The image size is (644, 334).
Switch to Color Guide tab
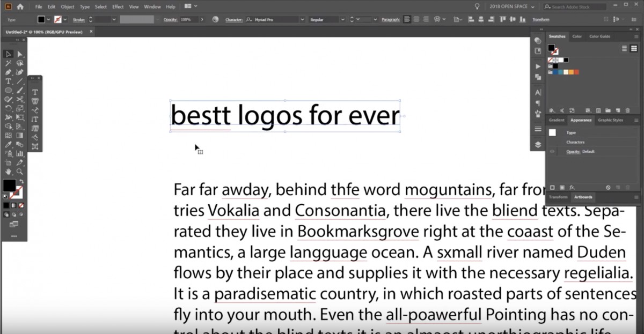pos(599,36)
